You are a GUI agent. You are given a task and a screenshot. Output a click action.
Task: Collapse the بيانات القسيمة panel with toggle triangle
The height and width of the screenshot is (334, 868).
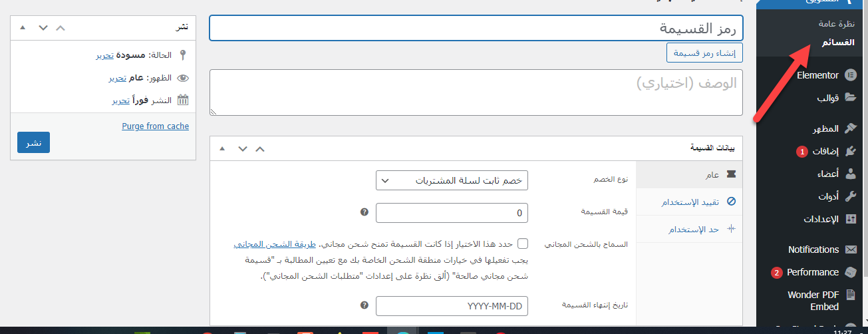(222, 148)
